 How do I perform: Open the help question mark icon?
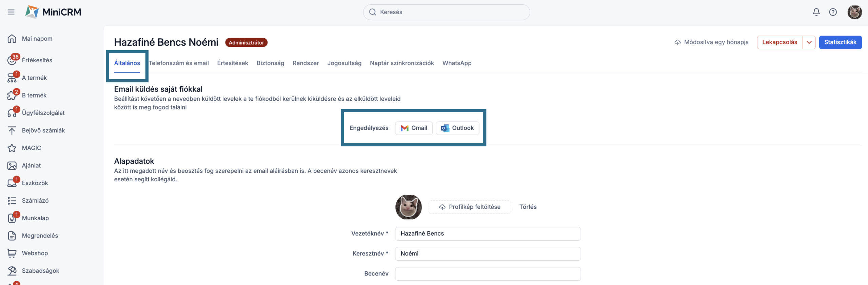click(833, 12)
